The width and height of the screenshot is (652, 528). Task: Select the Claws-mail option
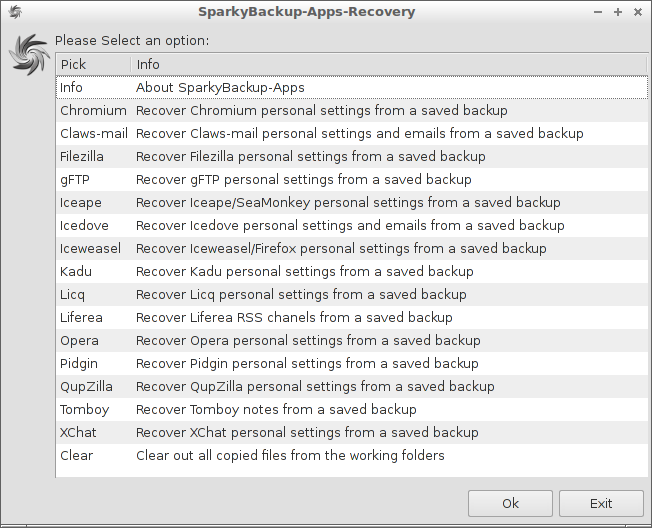point(94,133)
